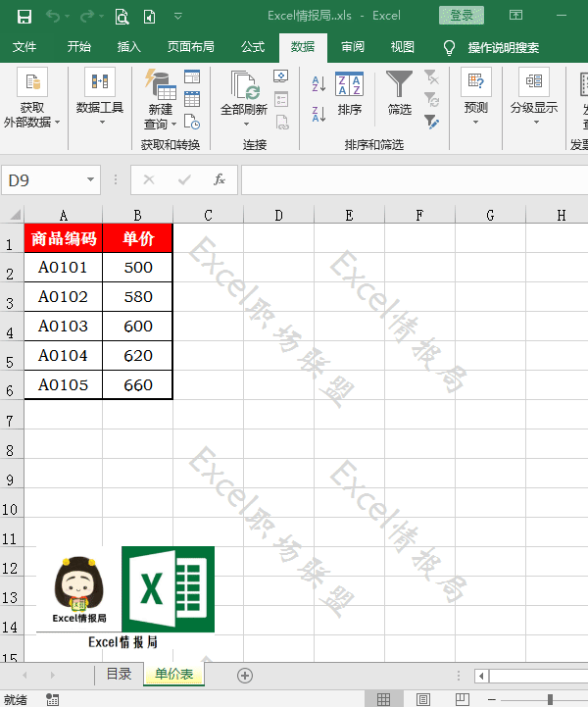Switch to Page Layout view icon
The image size is (588, 707).
(422, 699)
